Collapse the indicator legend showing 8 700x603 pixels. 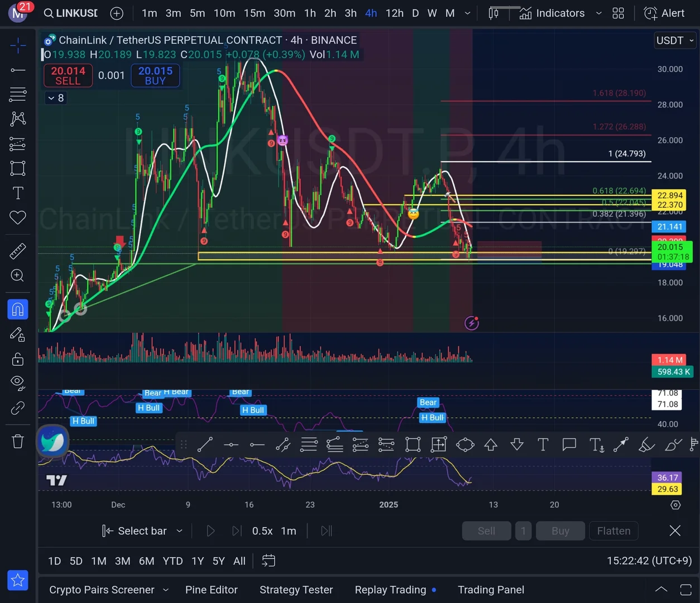pos(55,98)
